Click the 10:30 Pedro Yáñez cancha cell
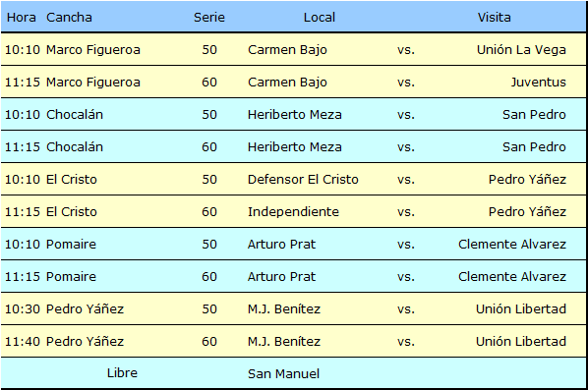The height and width of the screenshot is (390, 588). [85, 308]
